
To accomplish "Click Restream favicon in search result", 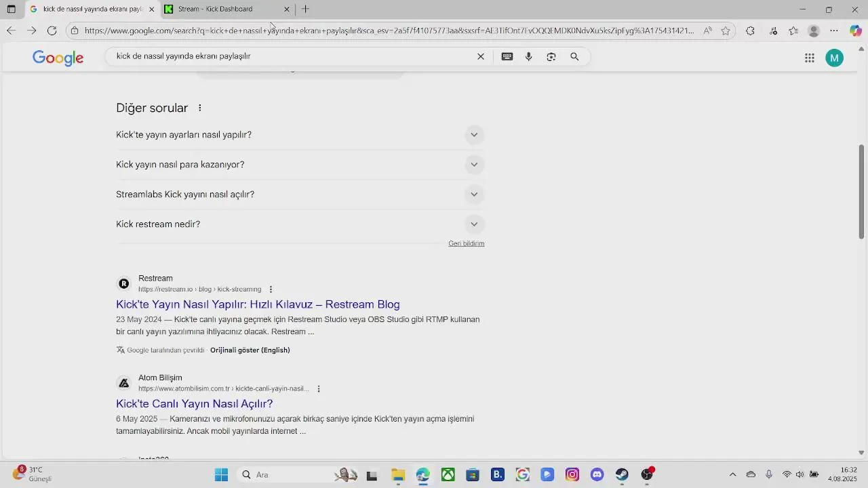I will [x=123, y=284].
